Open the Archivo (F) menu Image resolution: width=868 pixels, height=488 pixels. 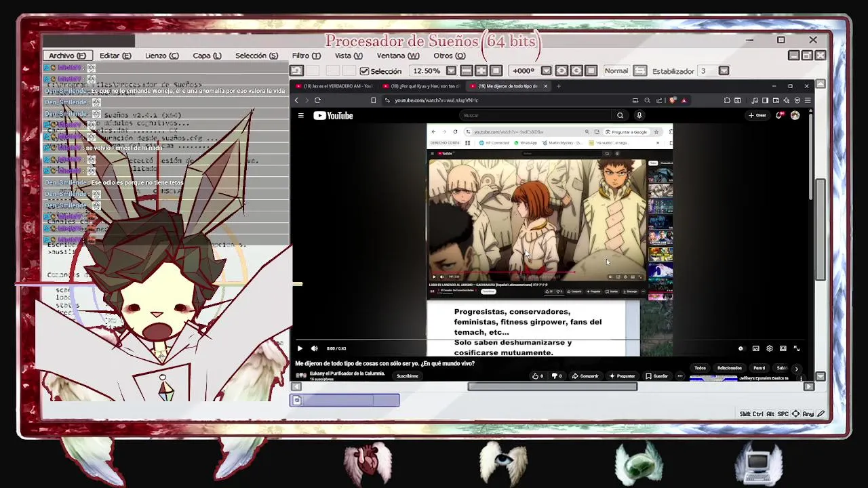click(x=66, y=56)
